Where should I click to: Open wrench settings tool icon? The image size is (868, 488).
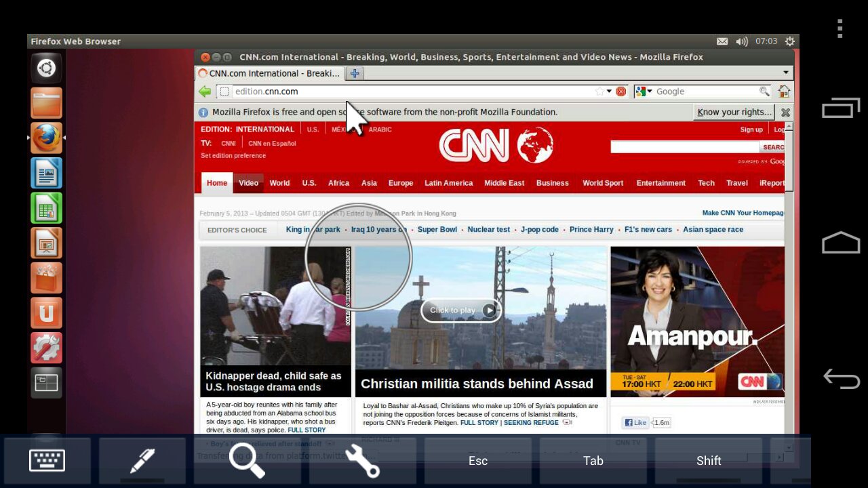pyautogui.click(x=362, y=461)
